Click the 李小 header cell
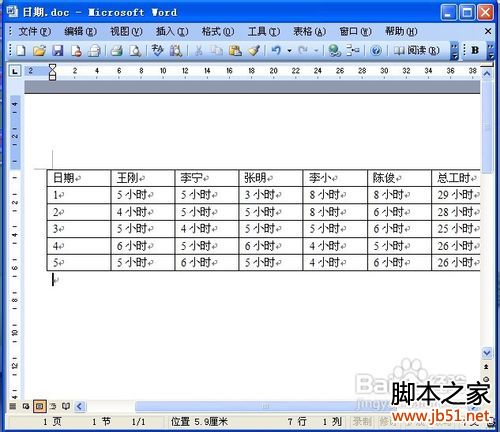The image size is (500, 432). click(x=335, y=178)
